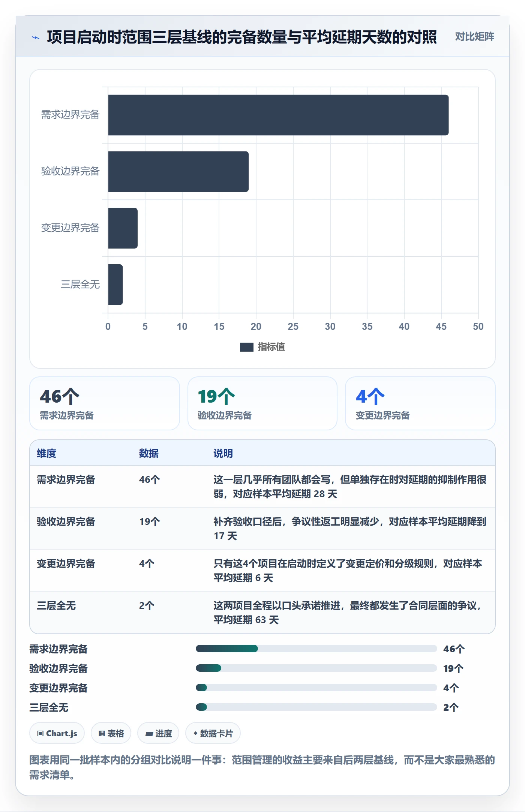The image size is (525, 812).
Task: Click the 19个 cell in the table
Action: (x=150, y=521)
